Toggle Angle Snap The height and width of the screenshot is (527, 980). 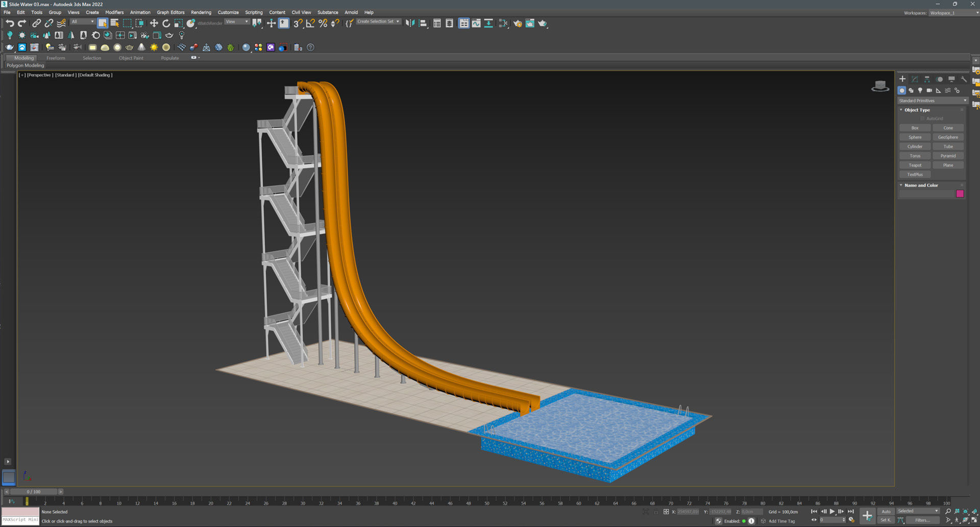click(310, 23)
